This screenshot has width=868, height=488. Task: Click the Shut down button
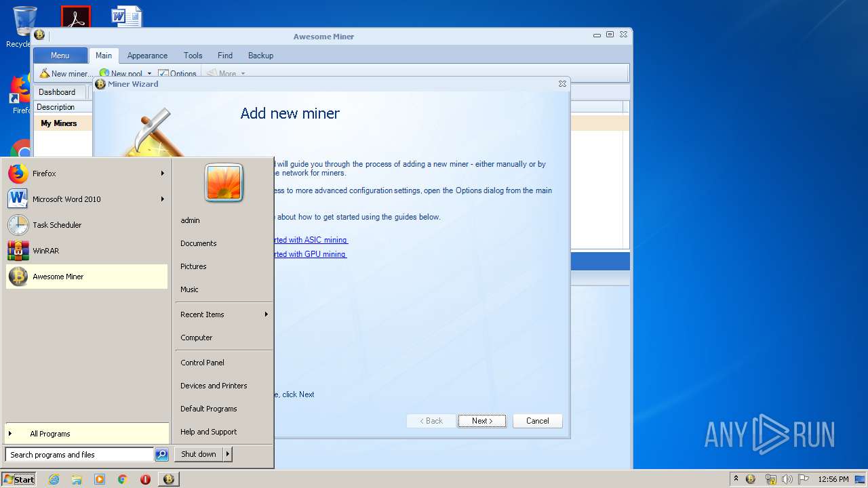point(199,454)
